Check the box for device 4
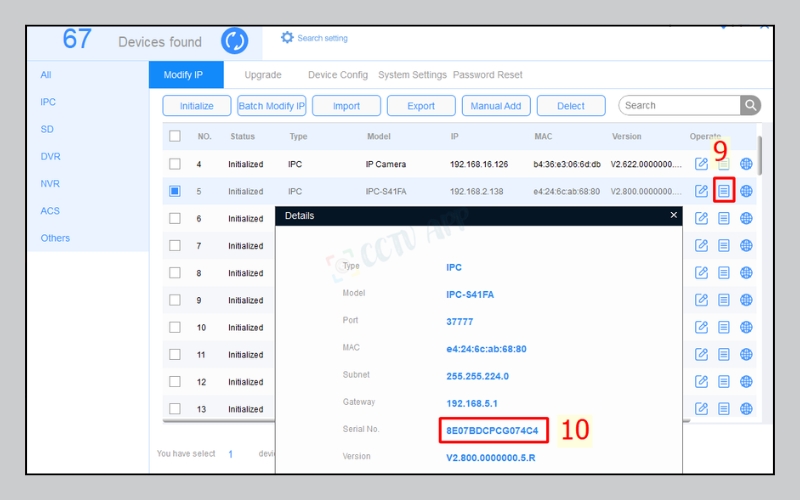Viewport: 800px width, 500px height. [x=174, y=164]
